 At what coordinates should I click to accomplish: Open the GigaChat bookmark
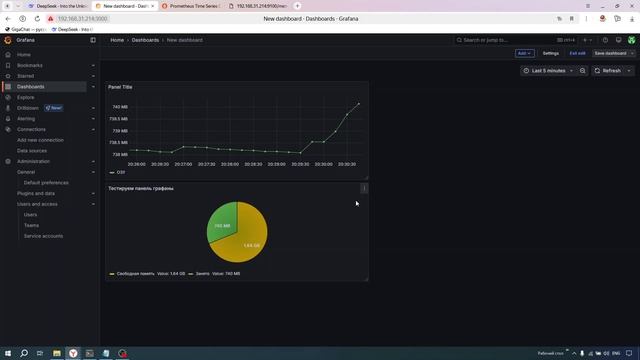[25, 29]
